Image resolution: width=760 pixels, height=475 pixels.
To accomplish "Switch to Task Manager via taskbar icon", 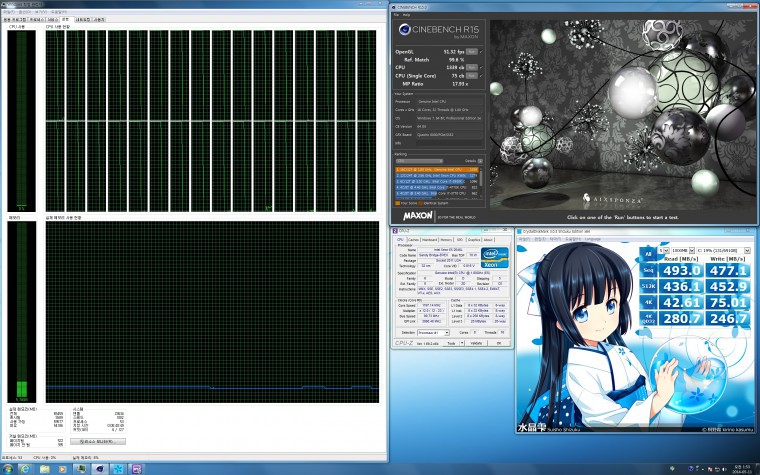I will [x=81, y=469].
